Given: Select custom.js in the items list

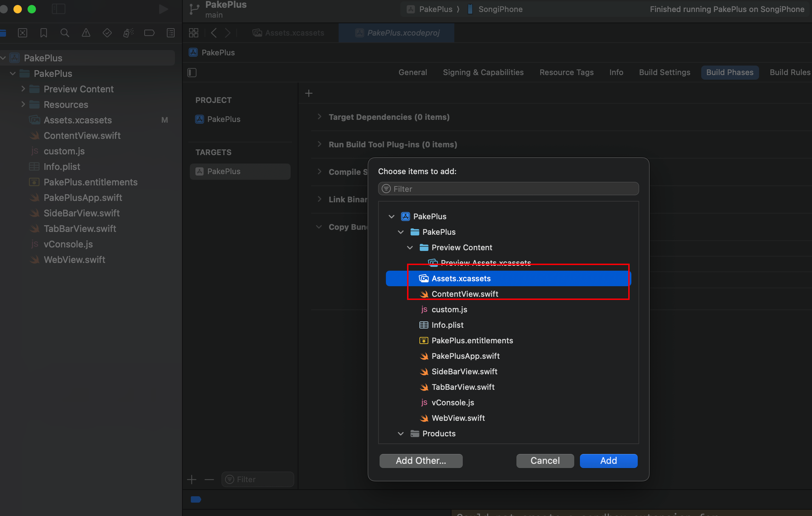Looking at the screenshot, I should point(449,309).
